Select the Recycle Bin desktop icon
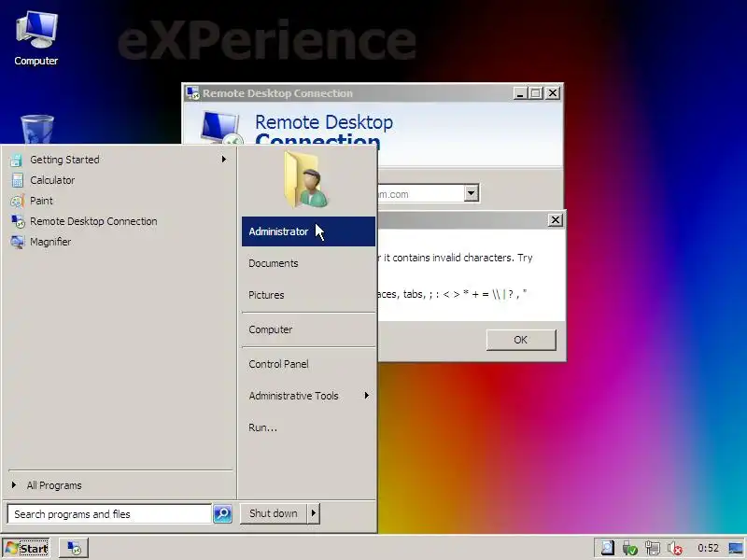 coord(37,129)
